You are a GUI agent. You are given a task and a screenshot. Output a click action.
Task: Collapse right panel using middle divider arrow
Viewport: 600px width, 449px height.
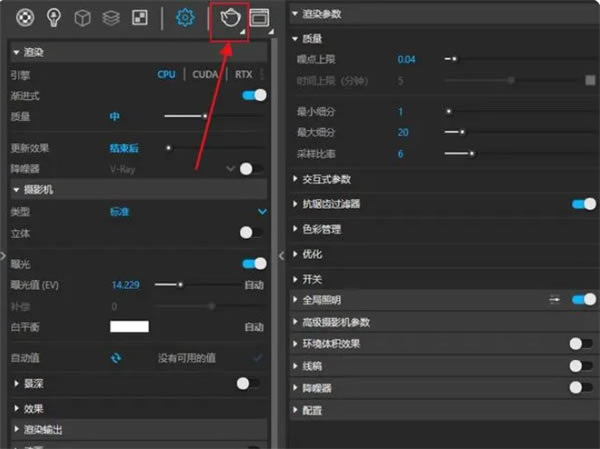[x=282, y=255]
